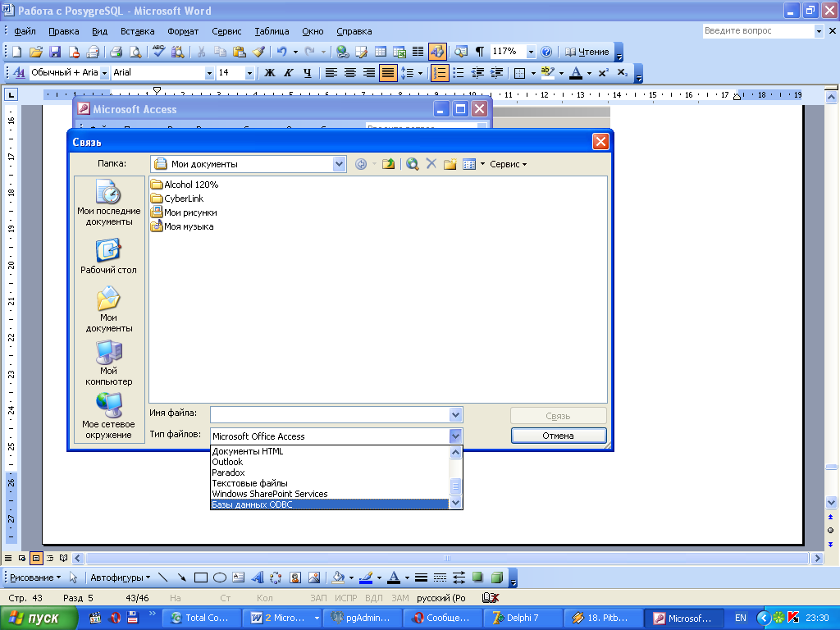Open the Справка menu

pos(354,32)
